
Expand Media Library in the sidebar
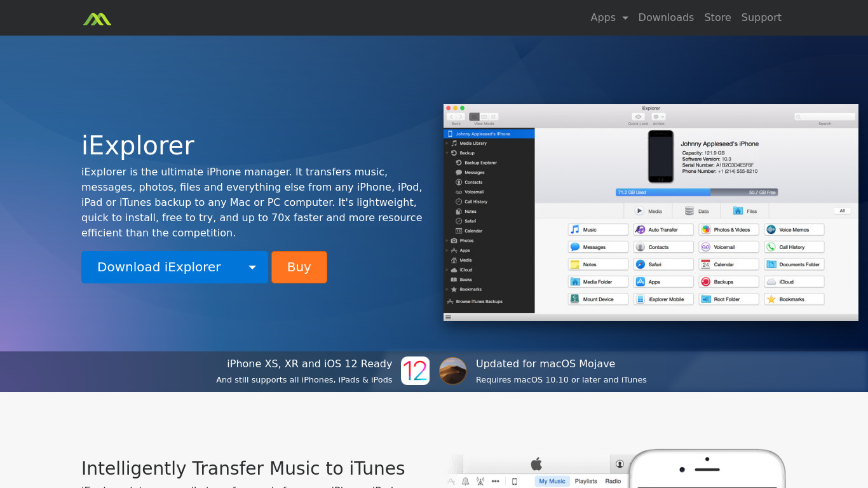[x=447, y=144]
